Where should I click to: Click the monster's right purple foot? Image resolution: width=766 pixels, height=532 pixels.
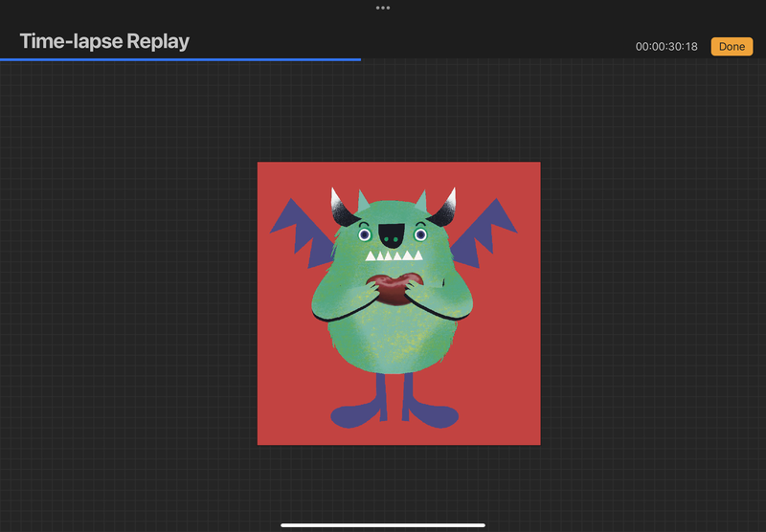(x=431, y=415)
